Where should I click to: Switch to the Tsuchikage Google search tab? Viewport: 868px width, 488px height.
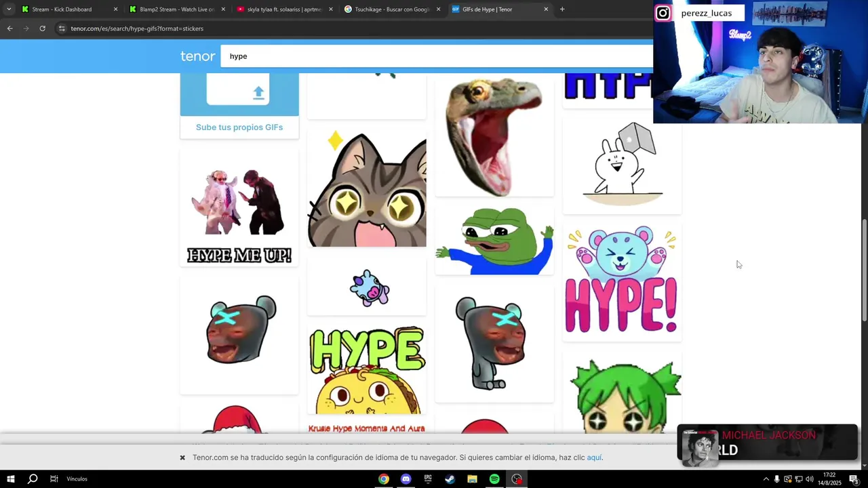click(392, 9)
